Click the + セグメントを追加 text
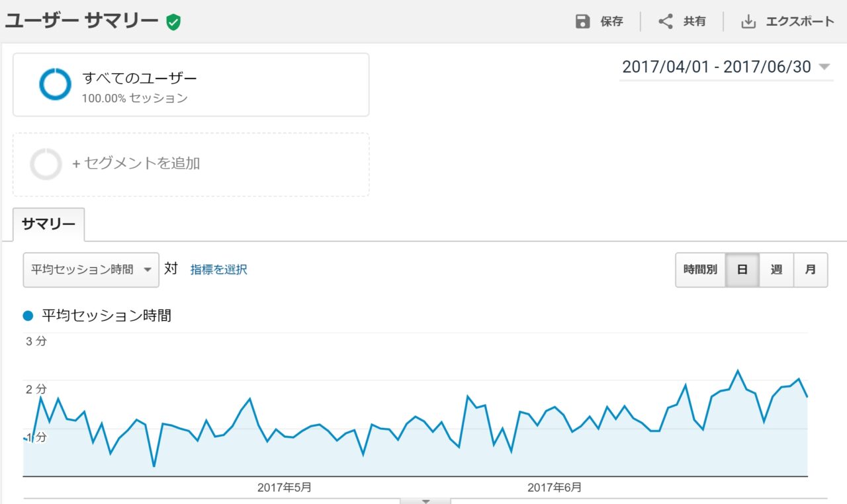847x504 pixels. (x=136, y=163)
